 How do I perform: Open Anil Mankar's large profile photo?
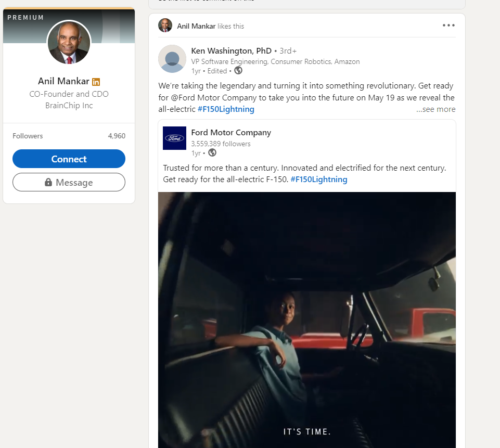tap(69, 43)
